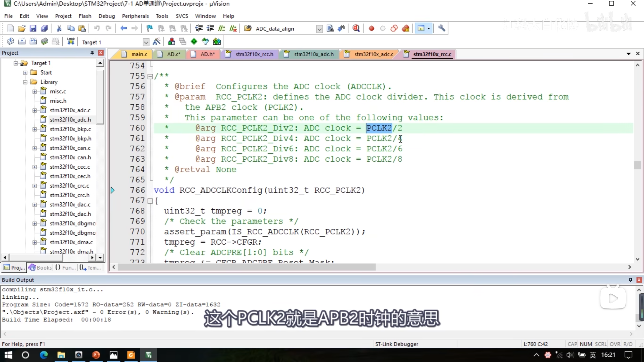Navigate forwards with arrow icon
Viewport: 644px width, 362px height.
click(x=135, y=28)
